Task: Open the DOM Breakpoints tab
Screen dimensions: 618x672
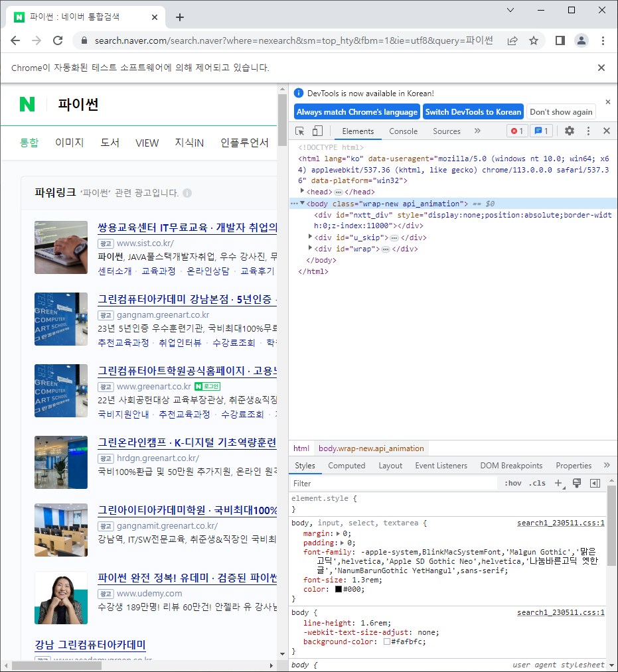Action: (x=511, y=466)
